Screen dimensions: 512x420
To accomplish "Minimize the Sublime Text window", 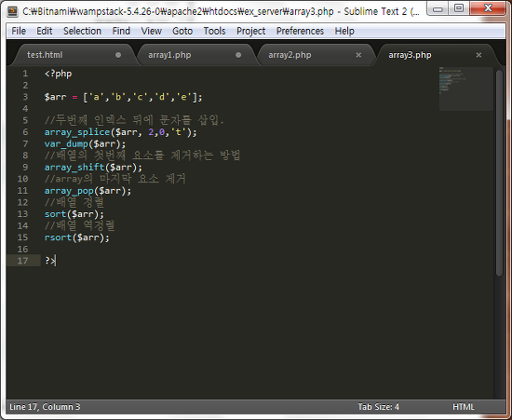I will tap(438, 8).
